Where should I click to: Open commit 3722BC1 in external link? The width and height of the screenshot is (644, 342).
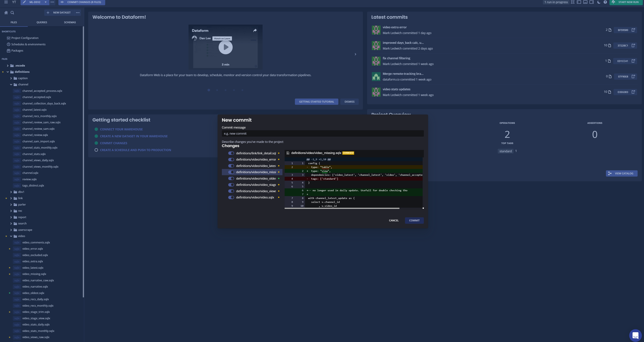point(633,45)
